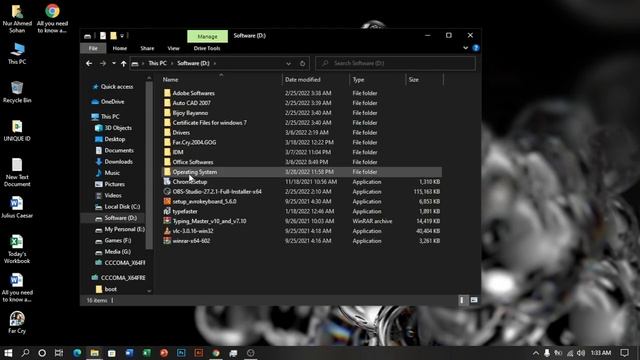Open the Adobe Softwares folder icon
Screen dimensions: 640x360
(x=167, y=93)
